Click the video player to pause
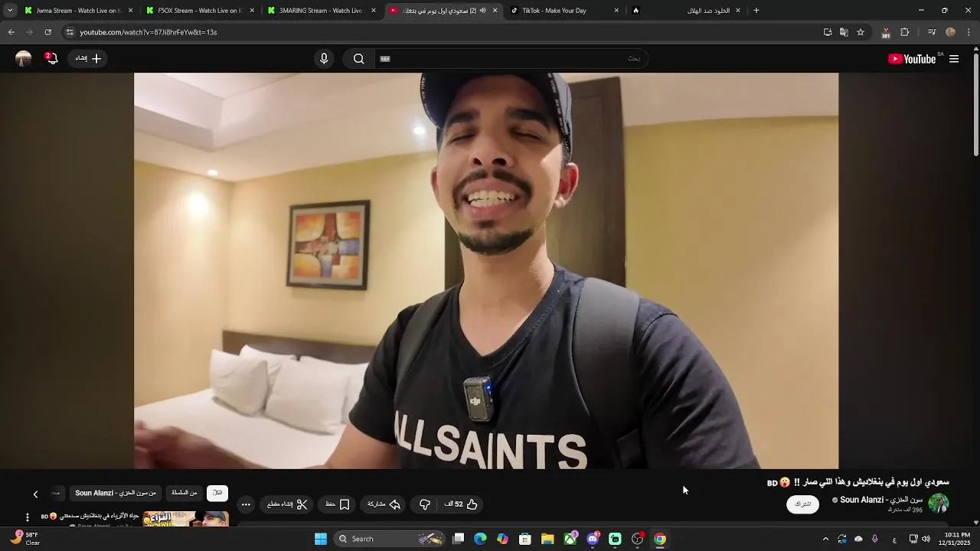The height and width of the screenshot is (551, 980). [x=486, y=271]
